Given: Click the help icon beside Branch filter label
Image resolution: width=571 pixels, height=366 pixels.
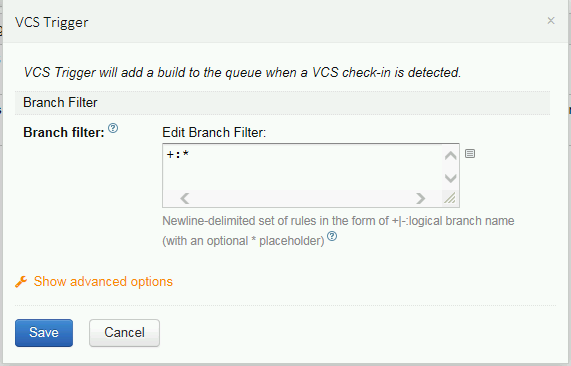Looking at the screenshot, I should [113, 128].
